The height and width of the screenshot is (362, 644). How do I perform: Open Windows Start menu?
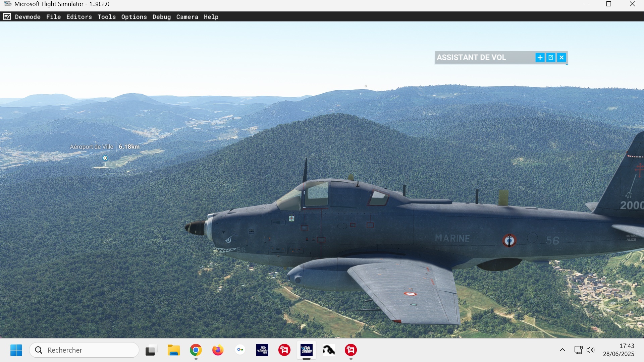[16, 350]
